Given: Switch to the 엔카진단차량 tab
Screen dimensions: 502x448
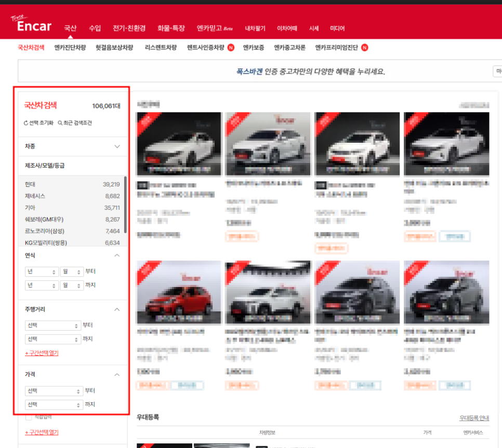Looking at the screenshot, I should [x=70, y=47].
